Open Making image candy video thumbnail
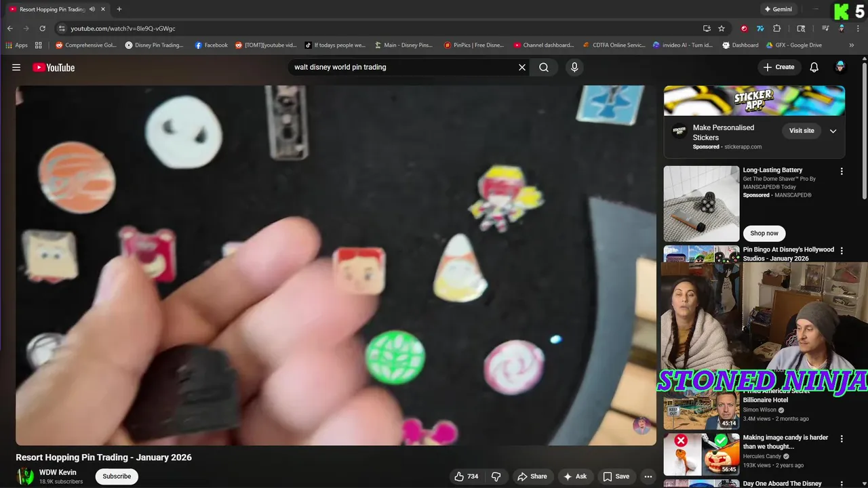868x488 pixels. [x=701, y=454]
